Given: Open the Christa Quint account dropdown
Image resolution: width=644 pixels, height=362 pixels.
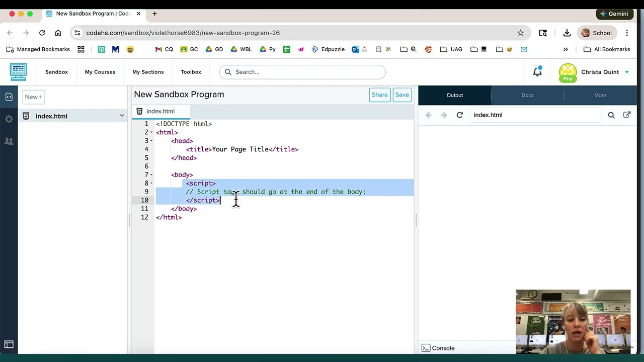Looking at the screenshot, I should click(627, 72).
